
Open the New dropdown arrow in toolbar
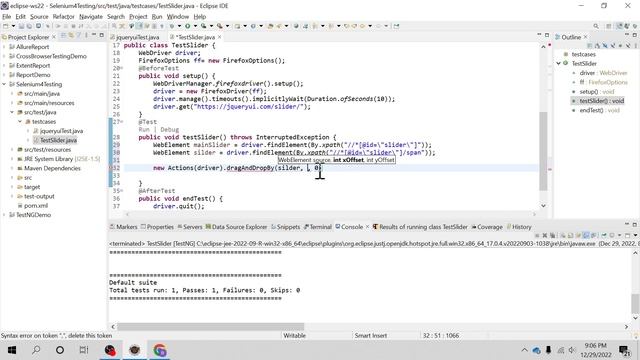[13, 26]
